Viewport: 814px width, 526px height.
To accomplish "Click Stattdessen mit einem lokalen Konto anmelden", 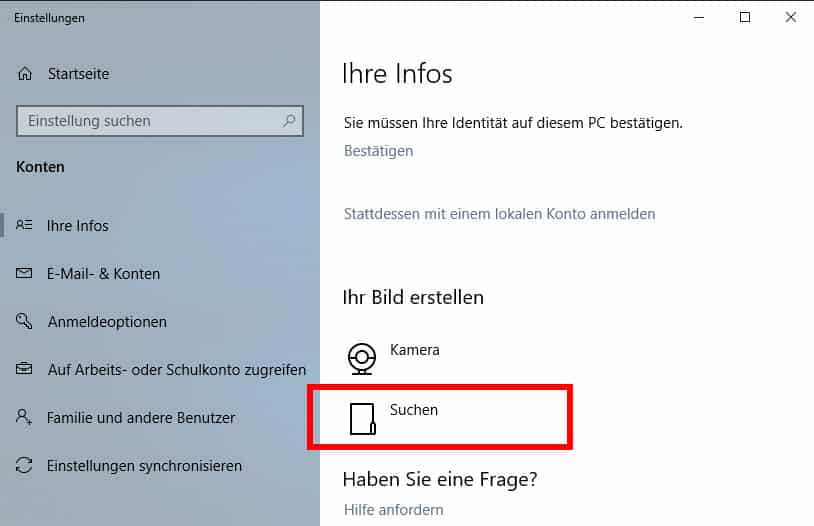I will coord(499,214).
